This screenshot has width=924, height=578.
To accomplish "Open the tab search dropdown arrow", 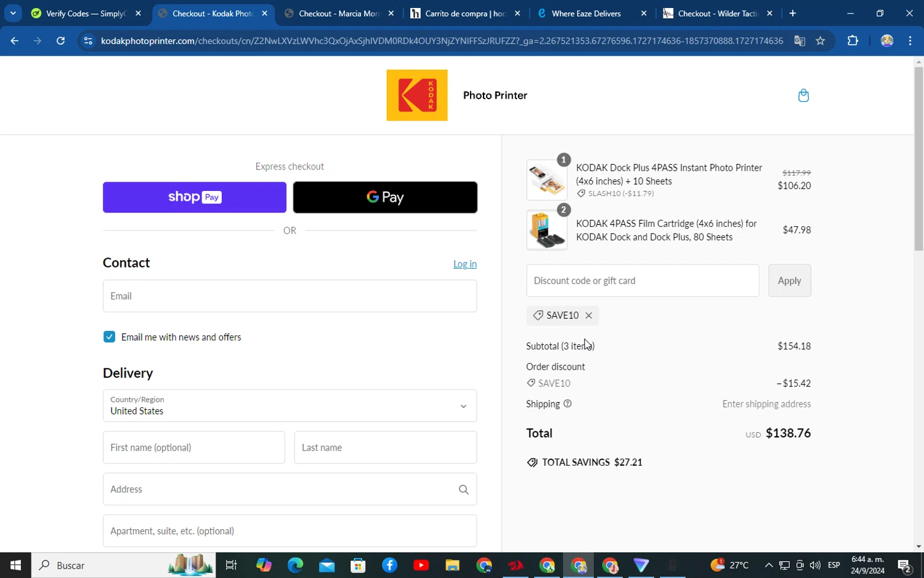I will (x=13, y=13).
